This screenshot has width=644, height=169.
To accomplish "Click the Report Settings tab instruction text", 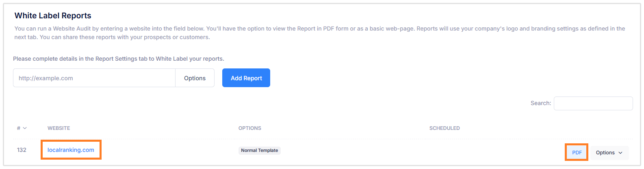I will (x=119, y=59).
